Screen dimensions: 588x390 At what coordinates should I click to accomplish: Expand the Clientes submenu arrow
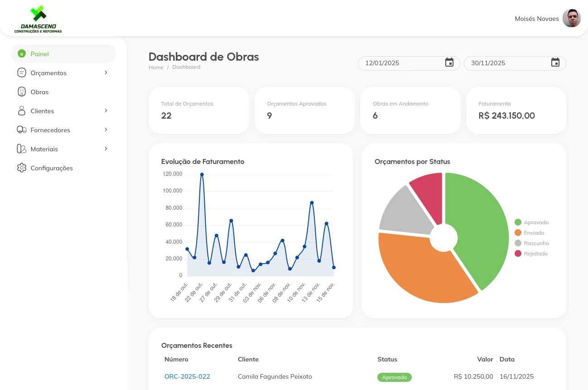coord(106,111)
